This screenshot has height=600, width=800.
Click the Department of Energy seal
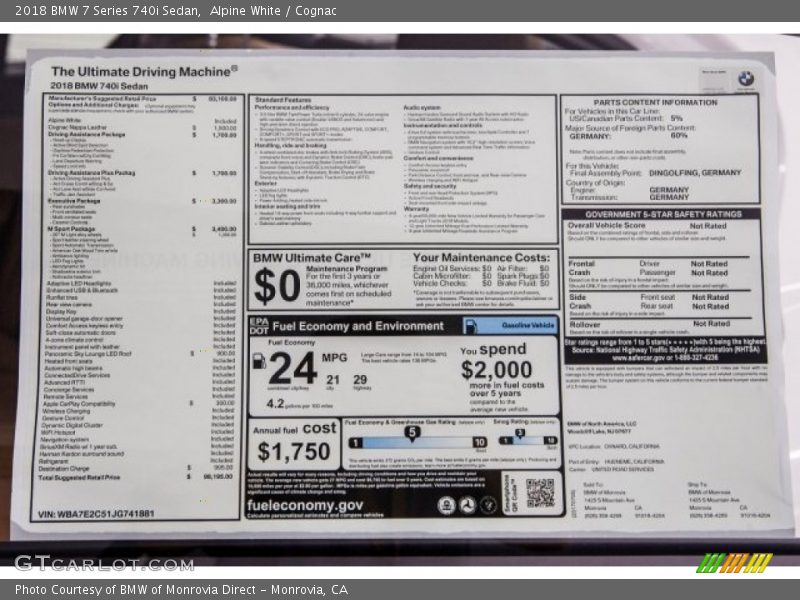click(x=488, y=505)
